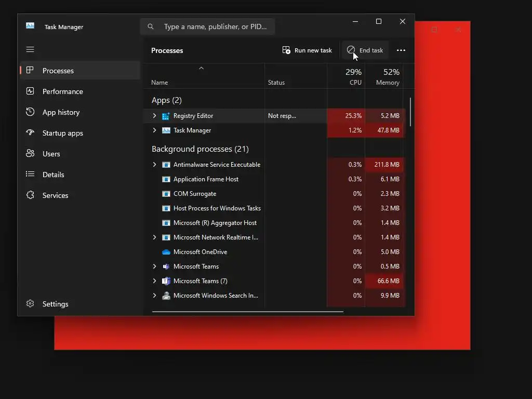The width and height of the screenshot is (532, 399).
Task: Sort by the CPU column header
Action: (x=346, y=76)
